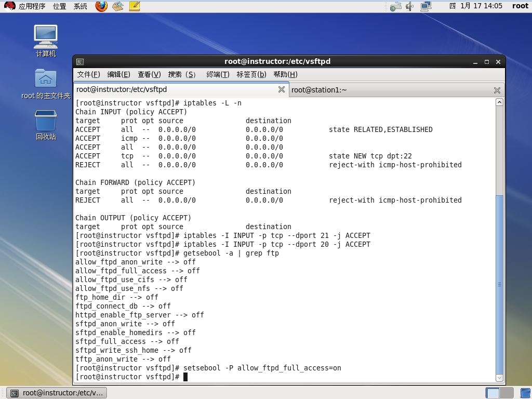Select the root@instructor:/etc/vsftpd tab
532x399 pixels.
click(x=181, y=89)
